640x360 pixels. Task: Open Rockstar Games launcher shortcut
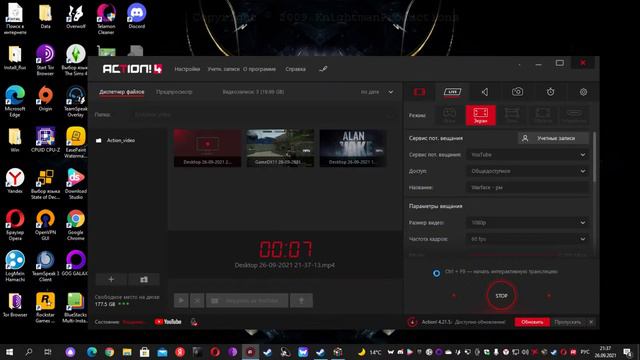click(x=45, y=308)
